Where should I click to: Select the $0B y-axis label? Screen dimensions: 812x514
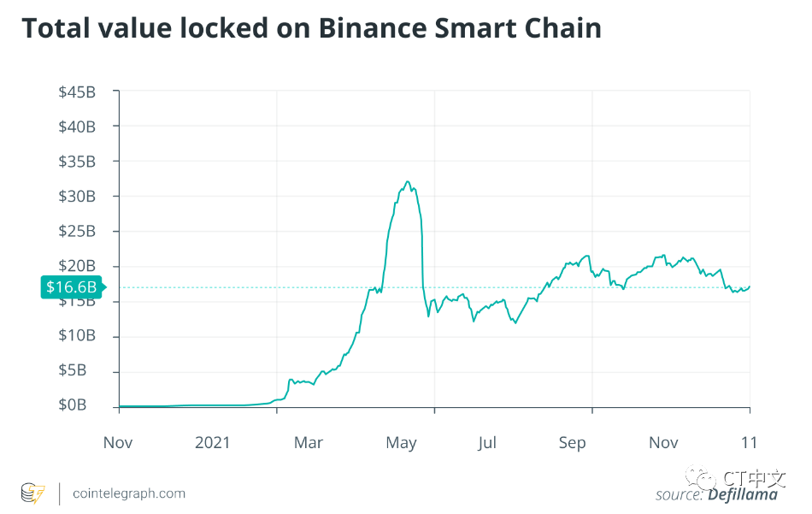[72, 405]
